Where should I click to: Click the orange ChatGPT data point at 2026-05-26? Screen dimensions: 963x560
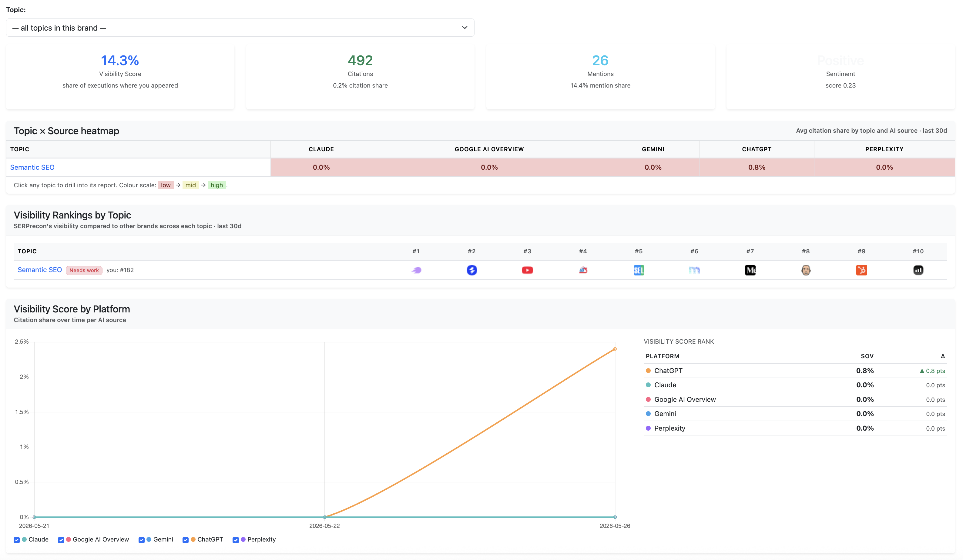tap(615, 349)
